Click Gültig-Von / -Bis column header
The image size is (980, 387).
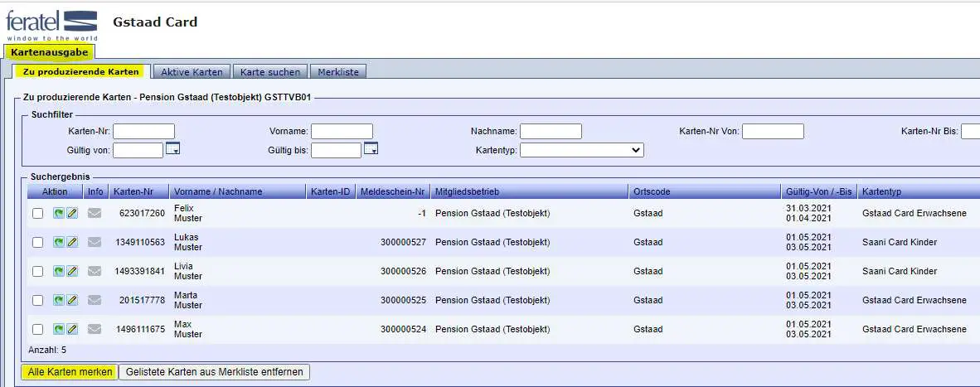tap(819, 191)
